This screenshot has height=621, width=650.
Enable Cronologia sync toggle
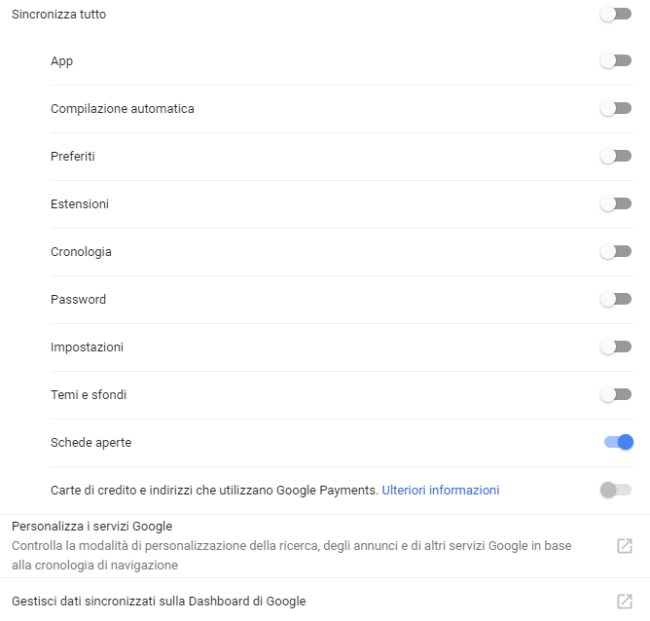[x=616, y=251]
